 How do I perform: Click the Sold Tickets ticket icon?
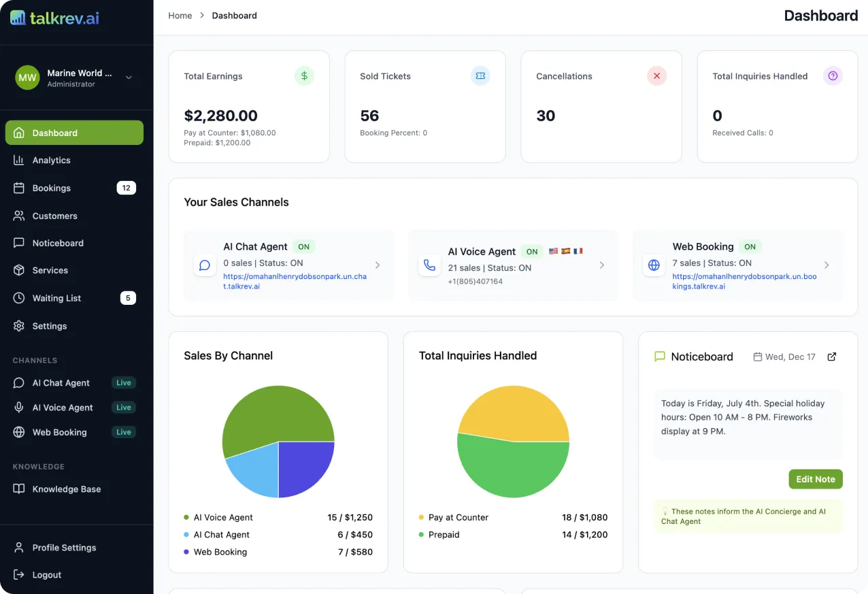tap(480, 76)
